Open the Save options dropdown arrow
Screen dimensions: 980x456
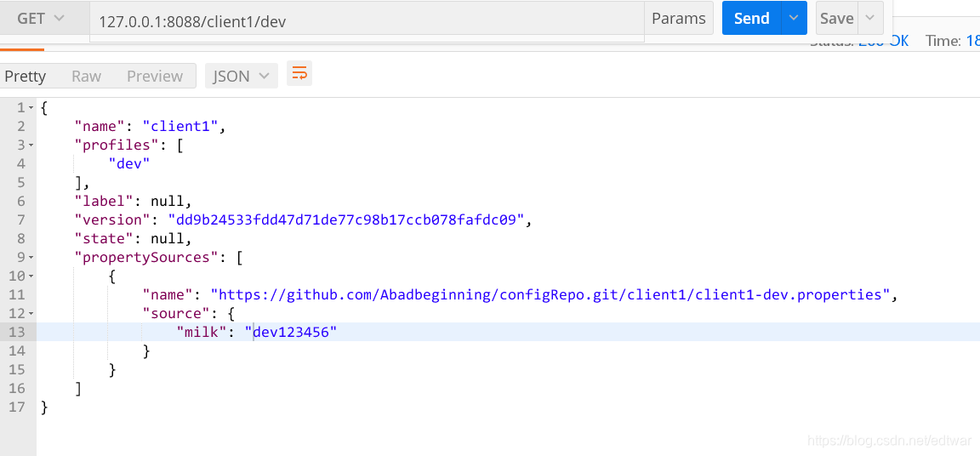point(870,19)
